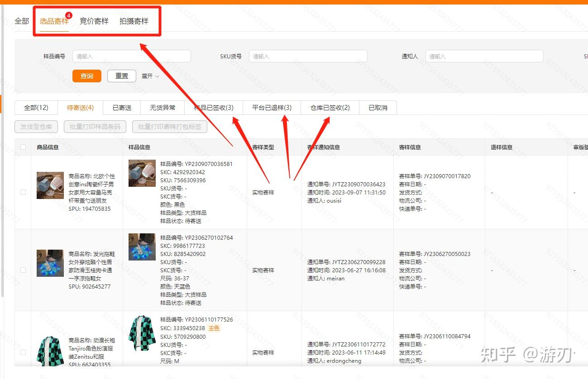Screen dimensions: 588x379
Task: Open Tanjiro costume sample info thumbnail
Action: [x=142, y=333]
